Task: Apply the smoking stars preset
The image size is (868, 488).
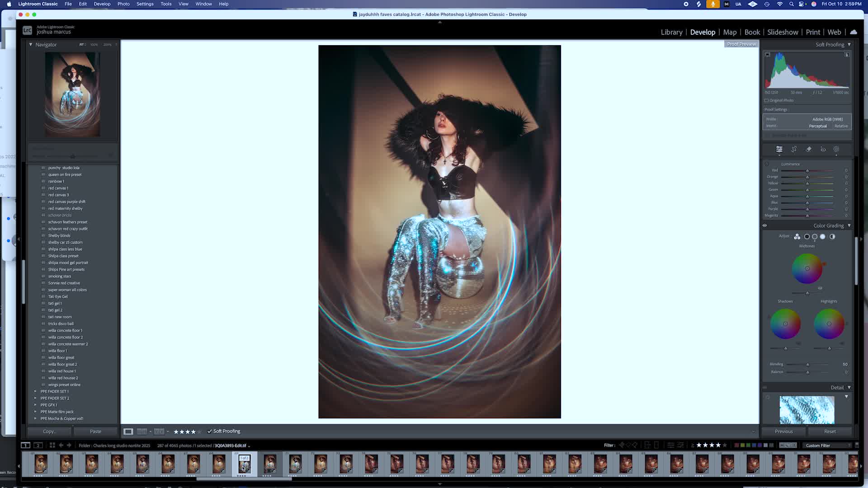Action: (60, 276)
